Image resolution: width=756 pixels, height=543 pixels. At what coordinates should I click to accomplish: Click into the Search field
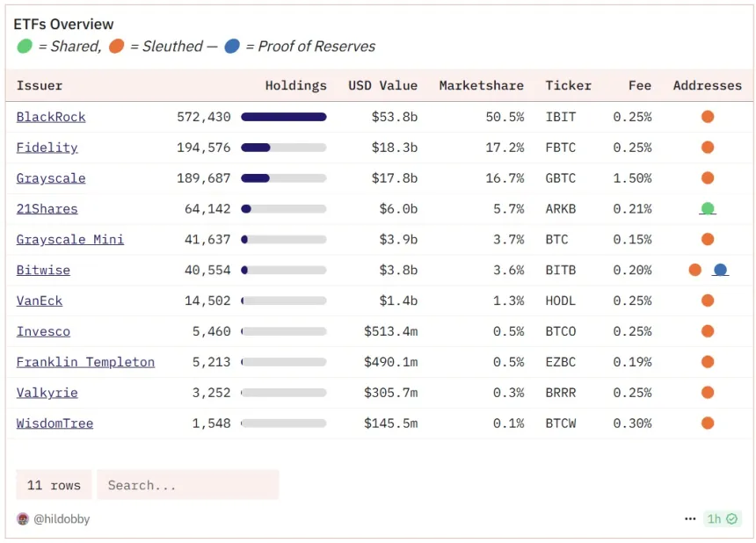pyautogui.click(x=187, y=485)
